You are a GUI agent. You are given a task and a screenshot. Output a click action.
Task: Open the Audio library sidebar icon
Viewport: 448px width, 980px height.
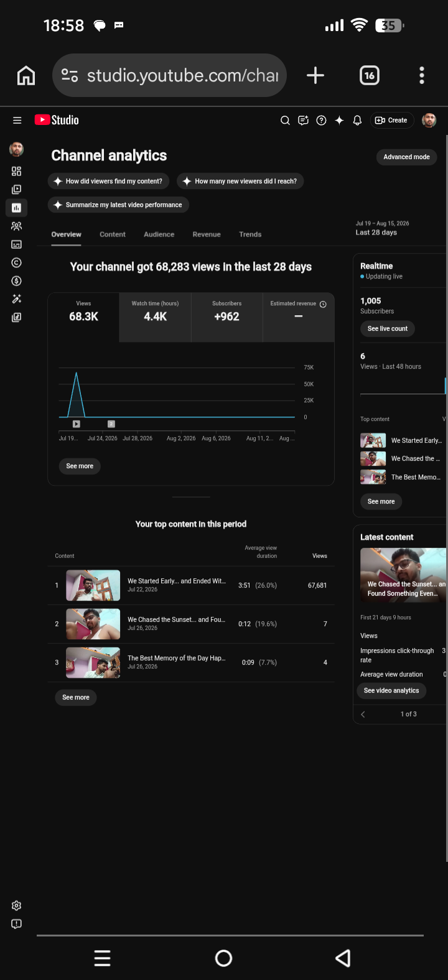[16, 317]
